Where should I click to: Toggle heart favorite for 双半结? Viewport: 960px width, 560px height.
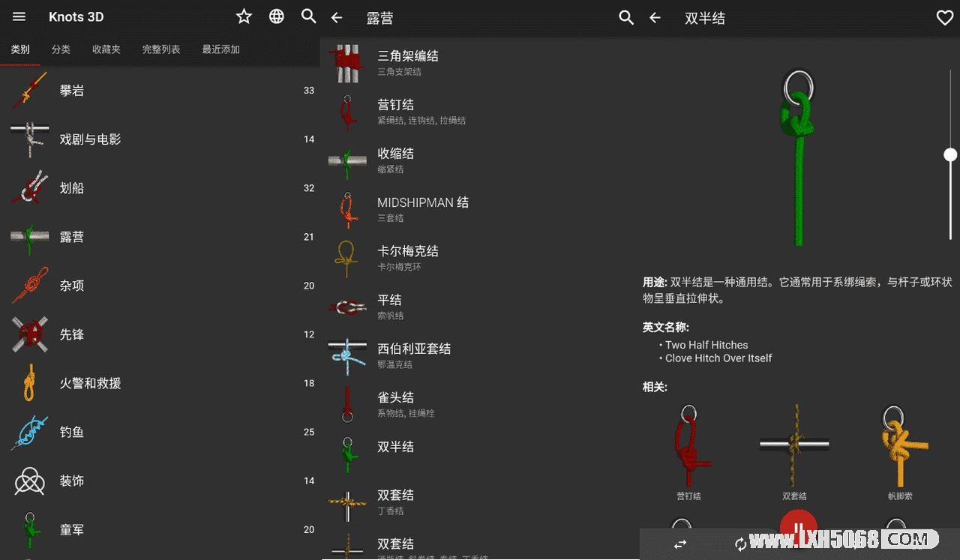(x=945, y=18)
